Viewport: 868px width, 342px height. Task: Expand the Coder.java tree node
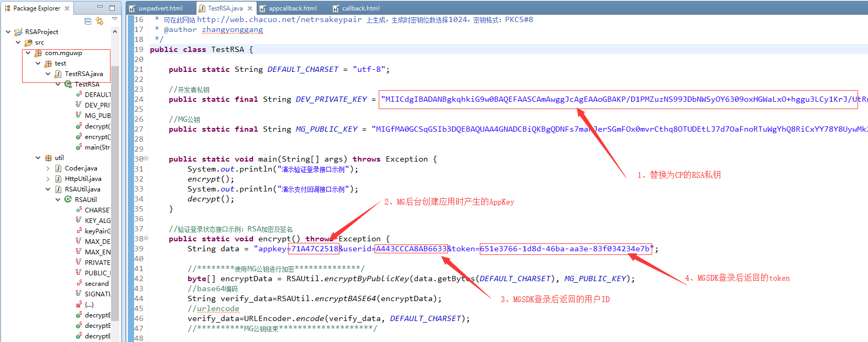(48, 168)
